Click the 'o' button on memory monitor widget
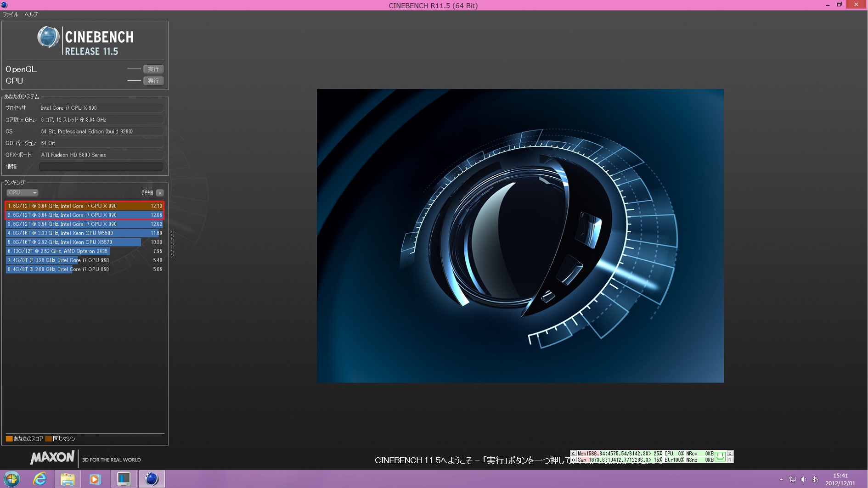This screenshot has width=868, height=488. [x=573, y=460]
